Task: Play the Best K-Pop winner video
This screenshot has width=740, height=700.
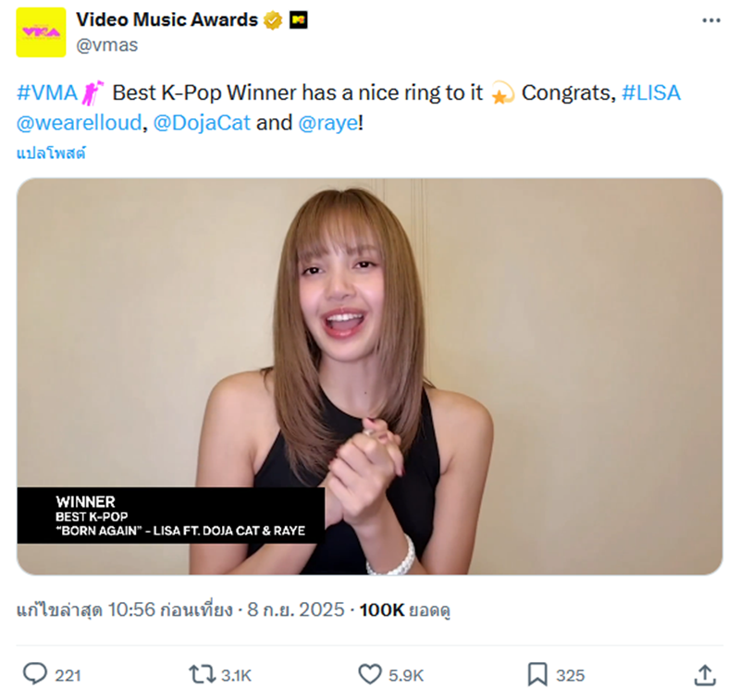Action: tap(370, 376)
